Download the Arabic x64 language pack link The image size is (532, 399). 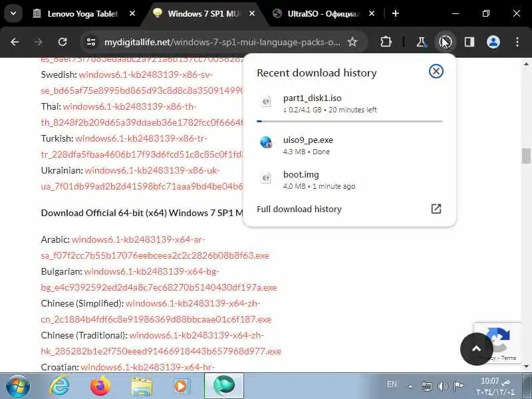click(155, 247)
